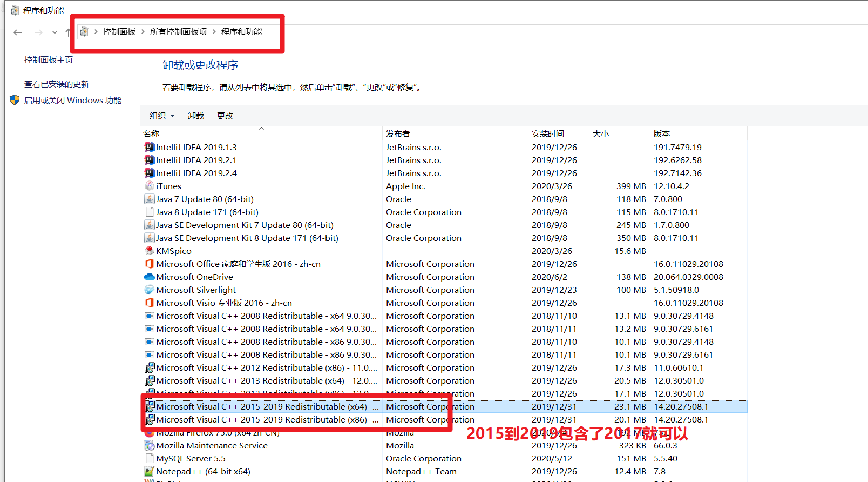Viewport: 868px width, 482px height.
Task: Select the 程序和功能 breadcrumb segment
Action: point(242,32)
